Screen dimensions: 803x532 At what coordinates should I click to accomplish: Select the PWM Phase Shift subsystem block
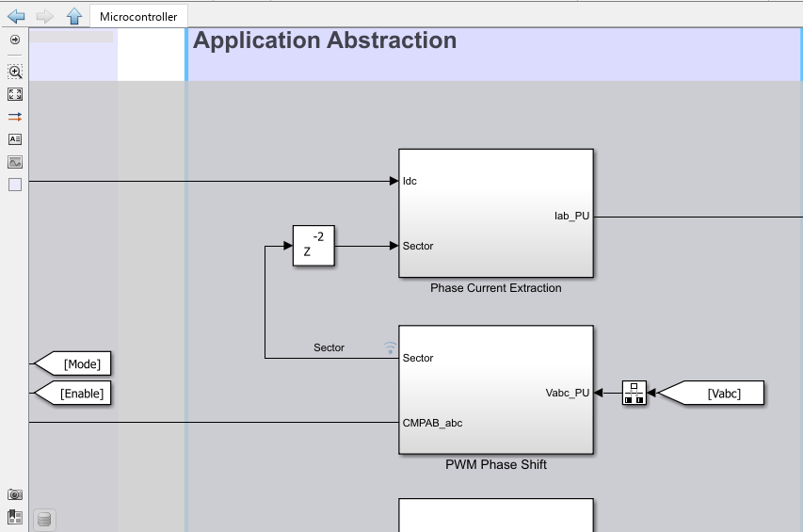495,390
